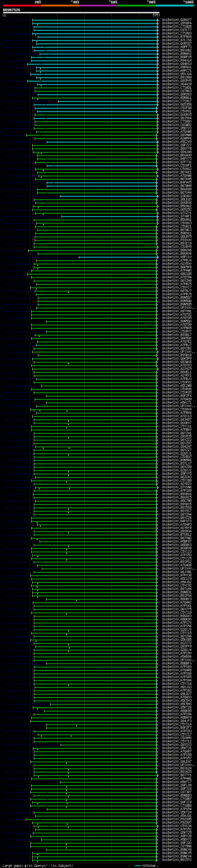Select label UniRef100_A9PC71
Screen dimensions: 197x868
pos(176,71)
